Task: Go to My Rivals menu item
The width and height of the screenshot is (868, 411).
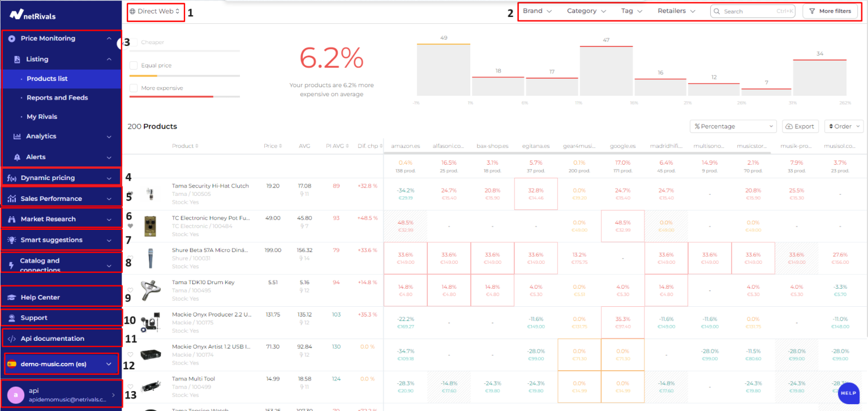Action: 42,117
